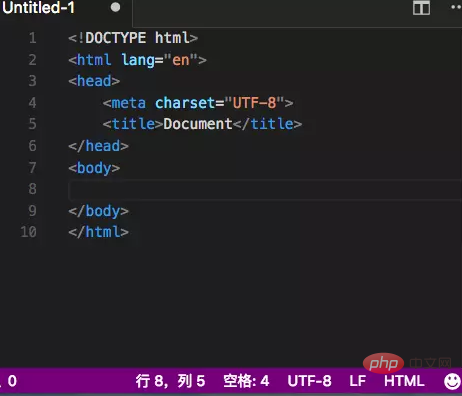Click the line 8, column 5 cursor position indicator

pyautogui.click(x=170, y=381)
